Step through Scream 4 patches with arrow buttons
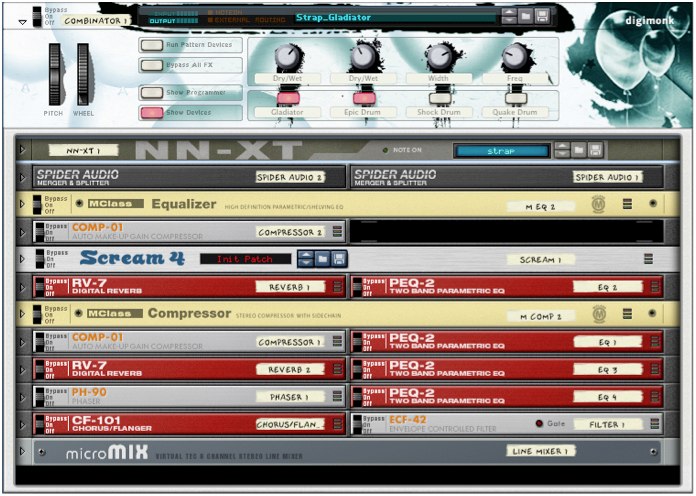Screen dimensions: 696x496 (x=306, y=259)
